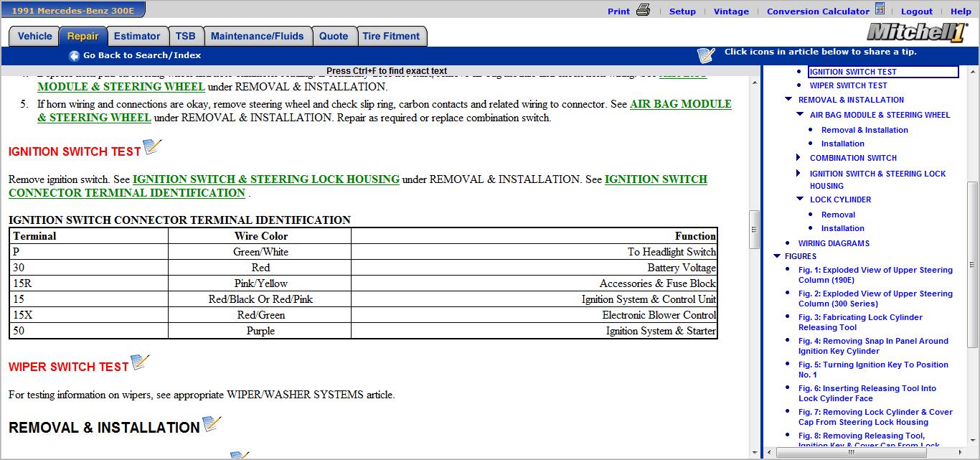
Task: Switch to the Estimator tab
Action: (x=137, y=37)
